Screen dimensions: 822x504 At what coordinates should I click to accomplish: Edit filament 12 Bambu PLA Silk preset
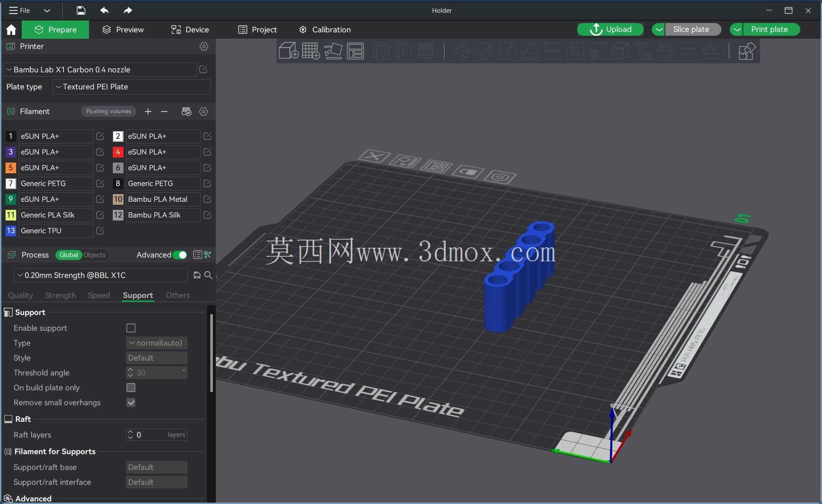click(x=207, y=215)
